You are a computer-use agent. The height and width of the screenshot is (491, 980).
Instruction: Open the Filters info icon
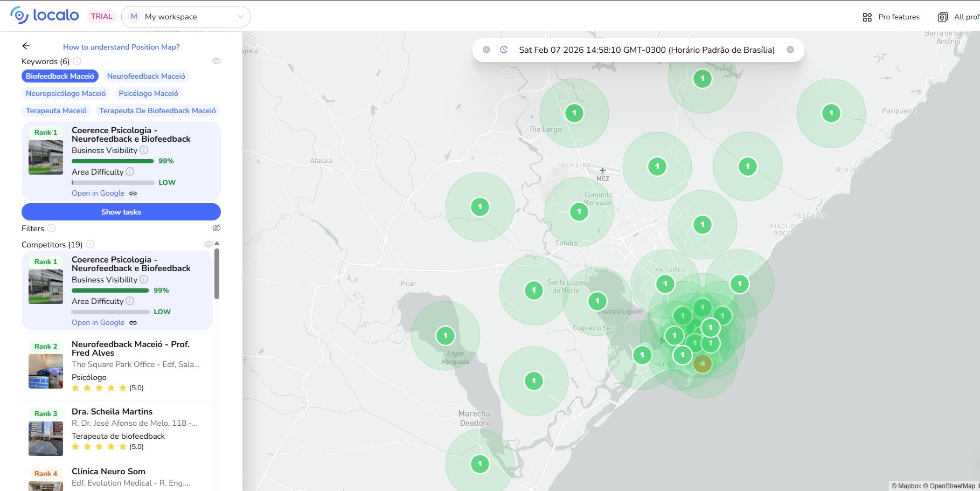click(x=51, y=228)
